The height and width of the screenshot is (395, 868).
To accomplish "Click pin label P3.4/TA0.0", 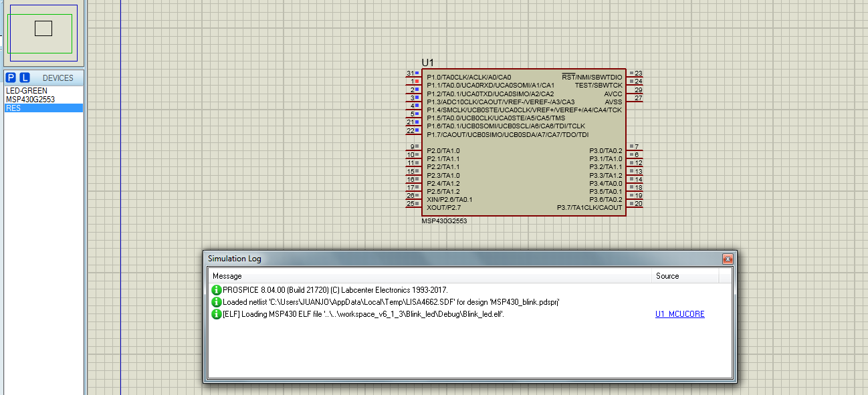I will click(x=606, y=184).
